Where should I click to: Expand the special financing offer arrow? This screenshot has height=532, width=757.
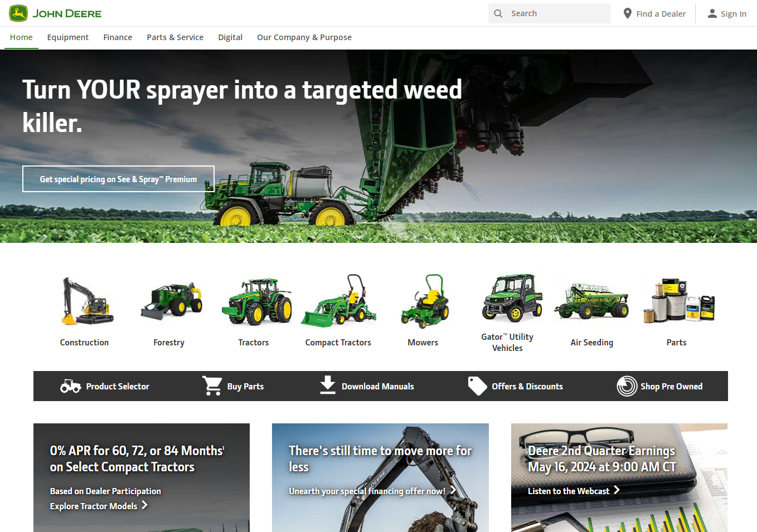click(453, 491)
